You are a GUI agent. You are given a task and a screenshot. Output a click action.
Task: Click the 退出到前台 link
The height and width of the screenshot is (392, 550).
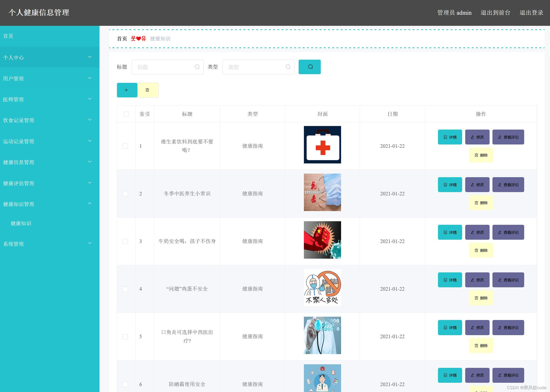tap(495, 13)
